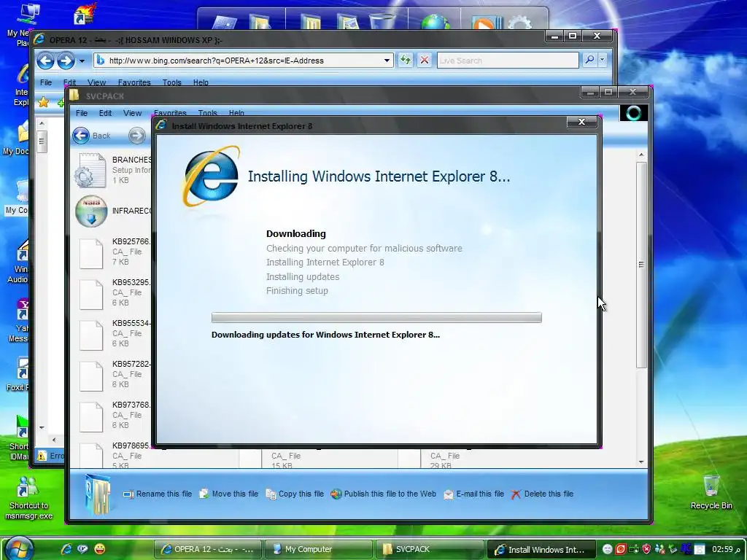
Task: Open Shortcut to msnmsgr.exe desktop icon
Action: pos(28,498)
